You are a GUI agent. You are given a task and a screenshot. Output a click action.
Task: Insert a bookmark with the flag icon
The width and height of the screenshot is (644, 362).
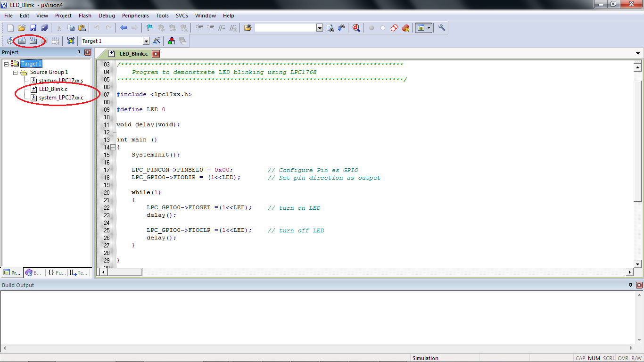coord(149,28)
